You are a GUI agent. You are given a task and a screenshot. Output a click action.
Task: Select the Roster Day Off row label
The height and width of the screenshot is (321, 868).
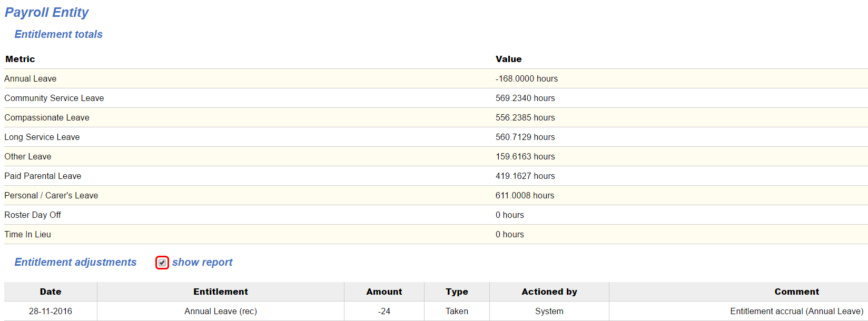point(33,215)
